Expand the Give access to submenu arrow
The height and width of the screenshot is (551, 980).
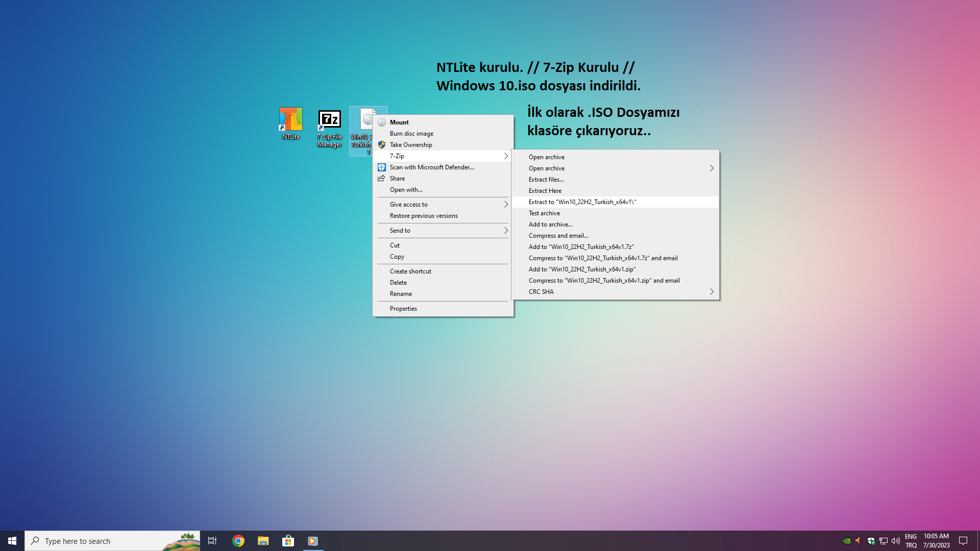click(506, 205)
